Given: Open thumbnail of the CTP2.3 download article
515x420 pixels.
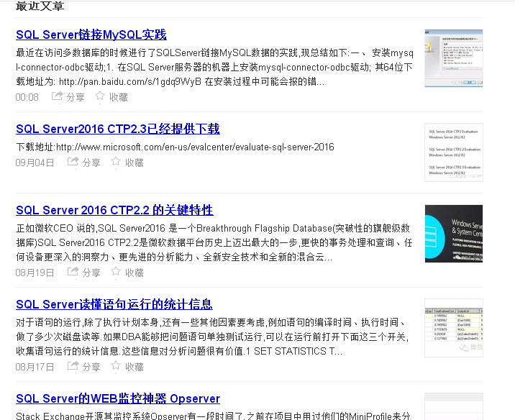Looking at the screenshot, I should pos(454,152).
